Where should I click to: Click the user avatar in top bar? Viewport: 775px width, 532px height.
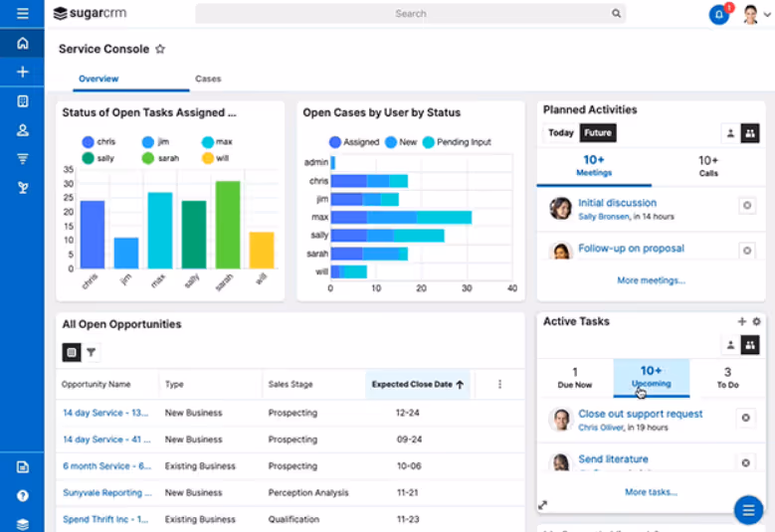[750, 14]
